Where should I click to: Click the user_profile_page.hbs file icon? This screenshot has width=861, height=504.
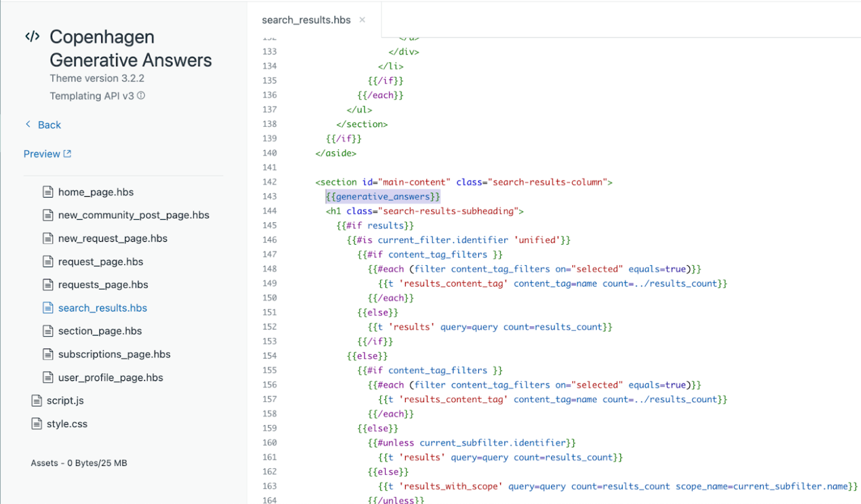(x=48, y=377)
